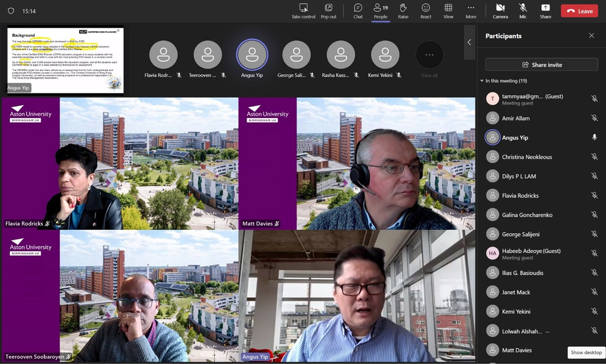Screen dimensions: 606x364
Task: Click the Share invite button
Action: pos(542,64)
